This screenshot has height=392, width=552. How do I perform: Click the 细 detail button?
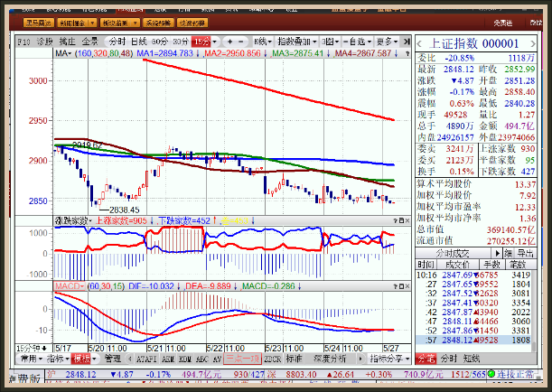(508, 254)
